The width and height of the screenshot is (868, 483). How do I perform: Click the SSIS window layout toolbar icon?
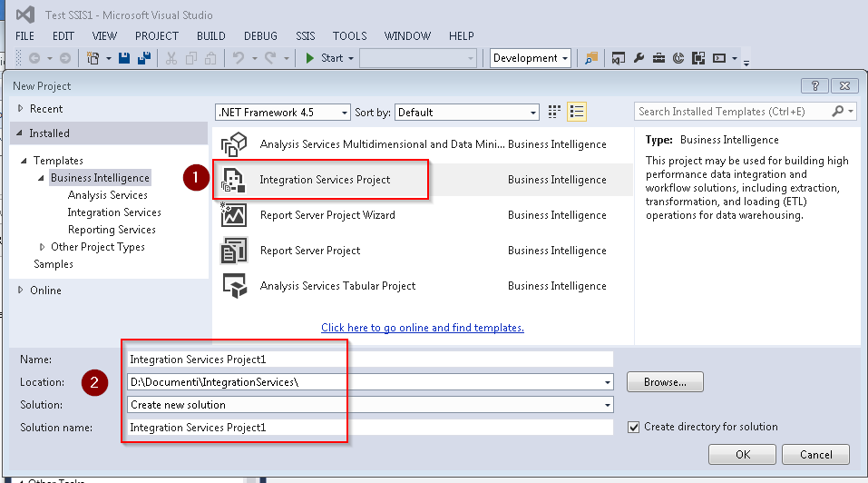[x=698, y=58]
